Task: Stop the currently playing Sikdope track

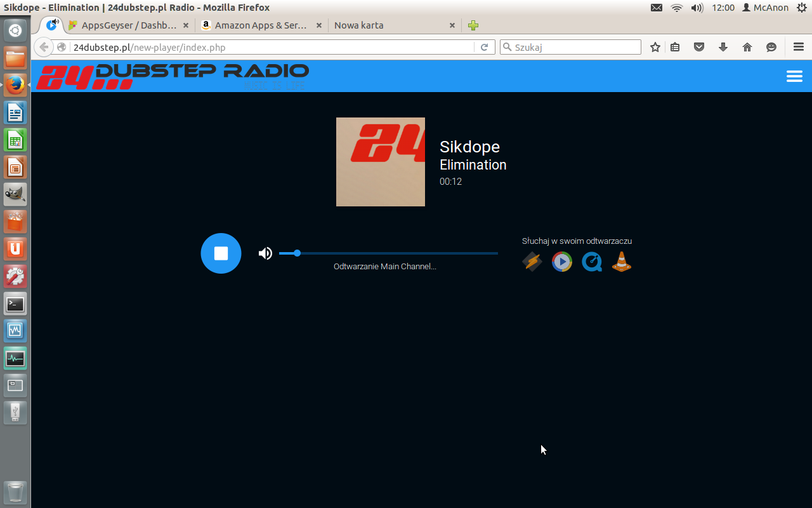Action: (x=221, y=253)
